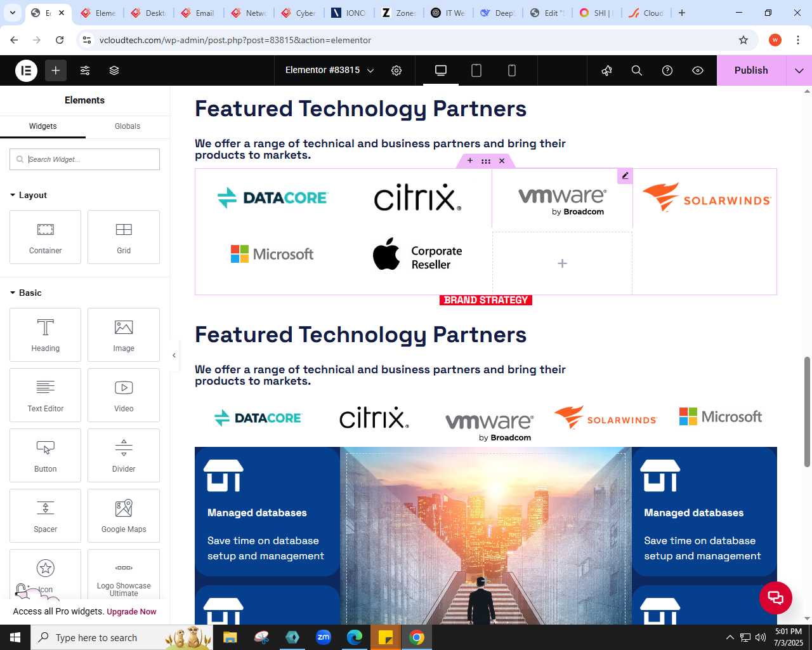Screen dimensions: 812x650
Task: Open page settings gear icon
Action: pyautogui.click(x=396, y=70)
